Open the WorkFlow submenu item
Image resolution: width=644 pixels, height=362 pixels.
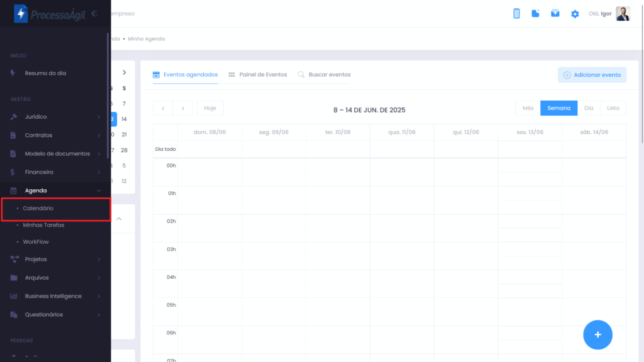[36, 242]
